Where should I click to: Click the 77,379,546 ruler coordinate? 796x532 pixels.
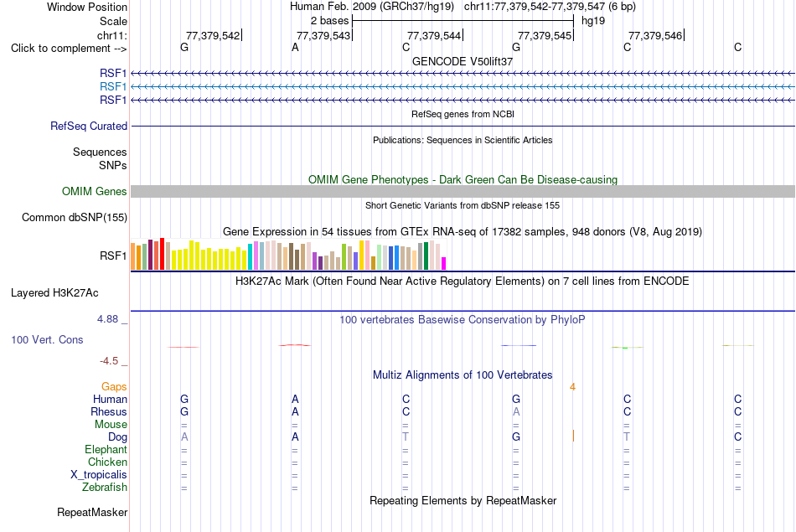[x=655, y=35]
